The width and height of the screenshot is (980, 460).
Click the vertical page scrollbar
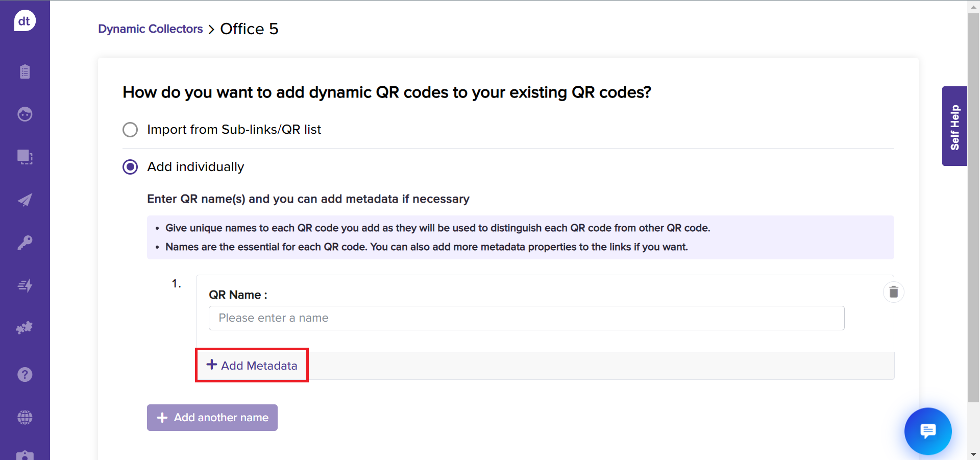click(973, 204)
